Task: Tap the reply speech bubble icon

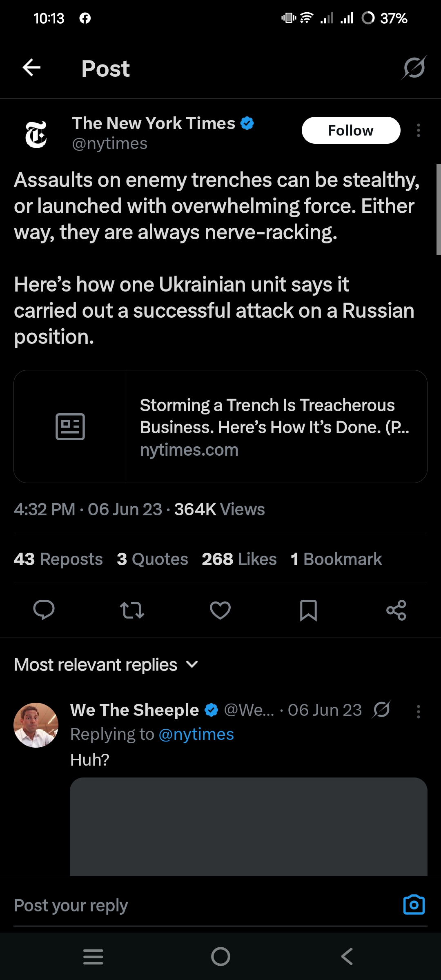Action: (x=44, y=610)
